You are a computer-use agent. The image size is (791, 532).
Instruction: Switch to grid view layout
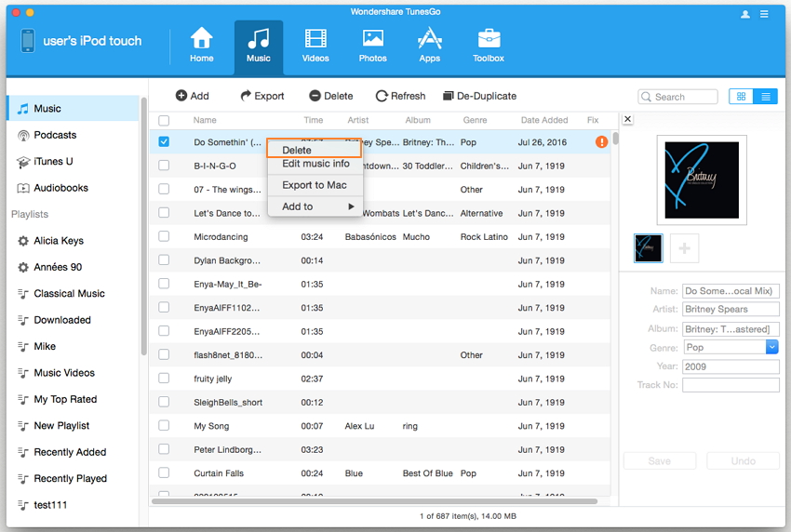tap(742, 96)
